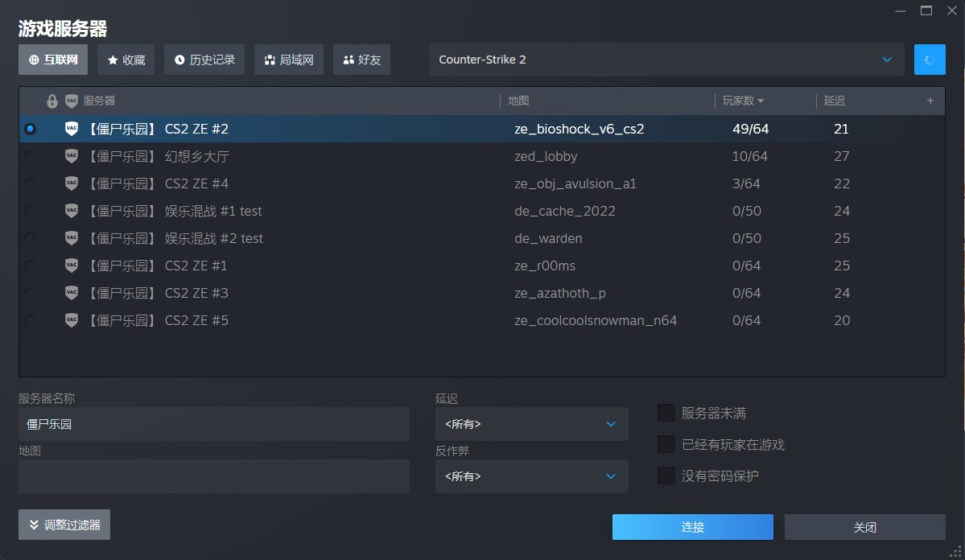Click VAC shield icon of 幻想乡大厅 server
The image size is (965, 560).
tap(72, 156)
